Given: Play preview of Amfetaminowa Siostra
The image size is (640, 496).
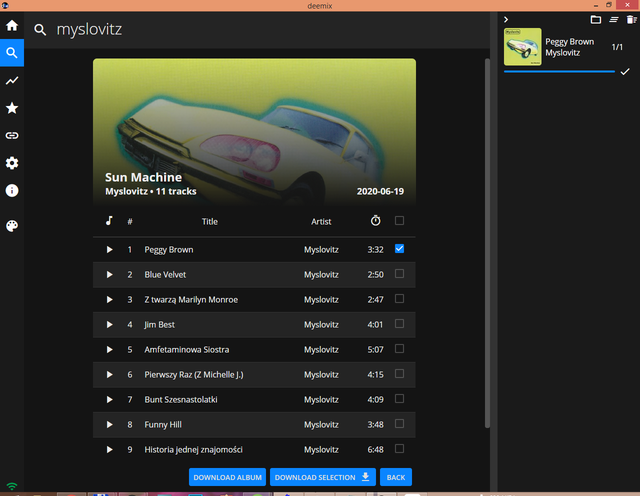Looking at the screenshot, I should click(109, 349).
